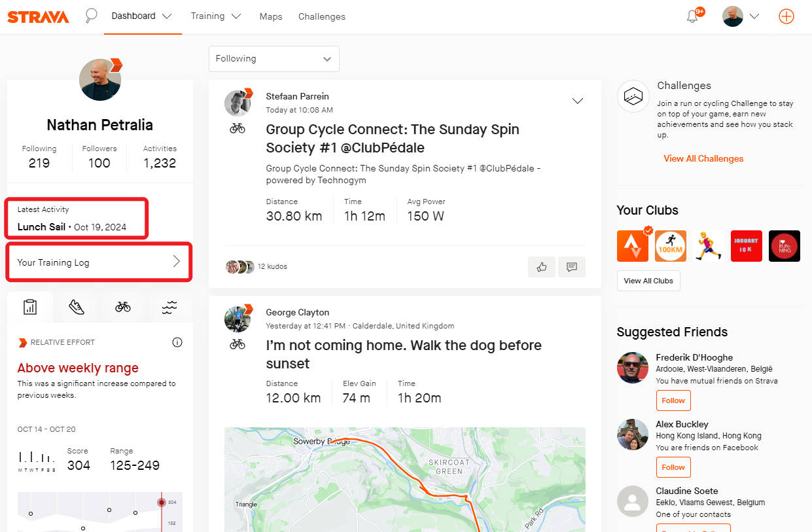Go to Challenges in the top navigation
This screenshot has width=812, height=532.
click(322, 16)
